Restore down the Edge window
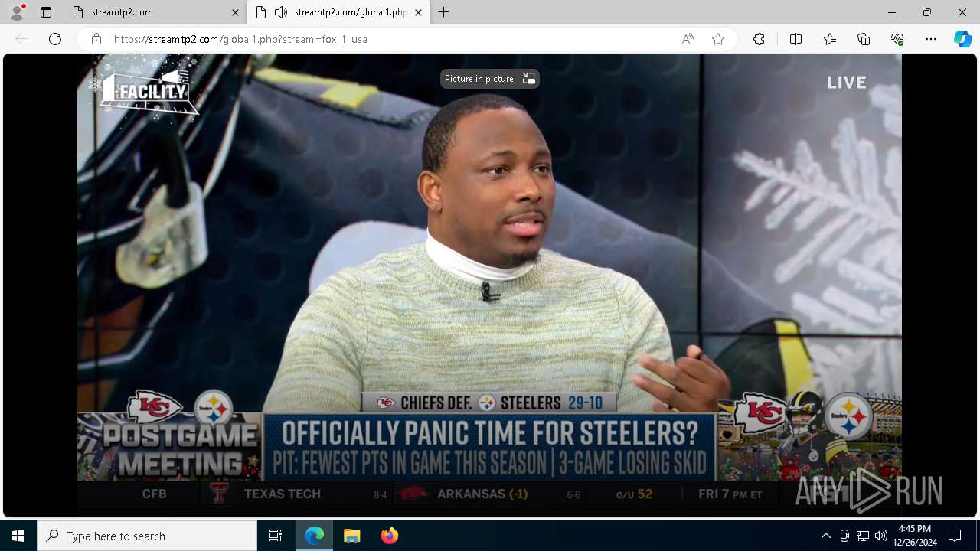This screenshot has width=980, height=551. pos(927,12)
